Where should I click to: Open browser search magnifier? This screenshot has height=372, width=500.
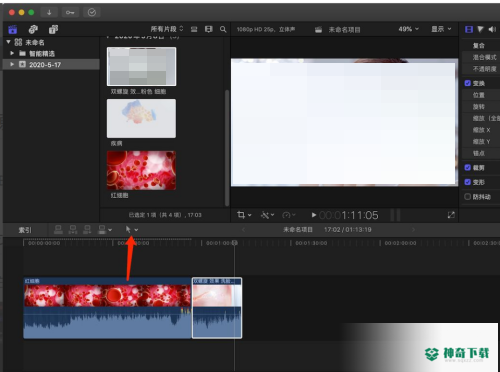(x=223, y=29)
